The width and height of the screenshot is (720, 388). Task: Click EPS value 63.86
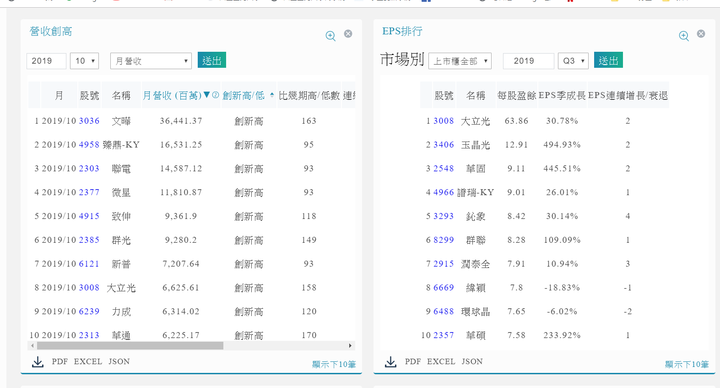coord(516,121)
